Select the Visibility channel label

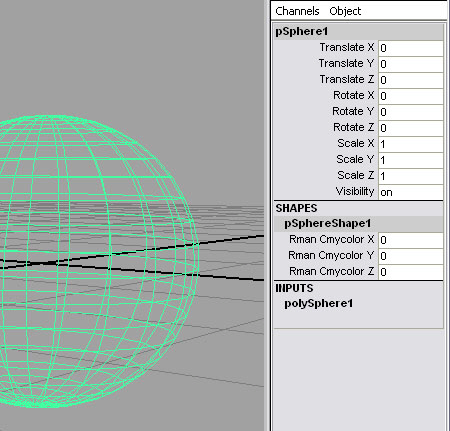click(355, 192)
